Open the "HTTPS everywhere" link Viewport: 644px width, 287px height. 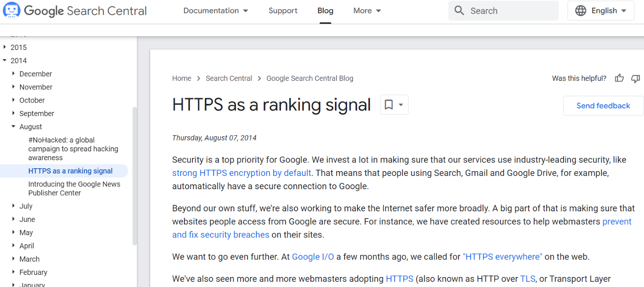(x=502, y=257)
